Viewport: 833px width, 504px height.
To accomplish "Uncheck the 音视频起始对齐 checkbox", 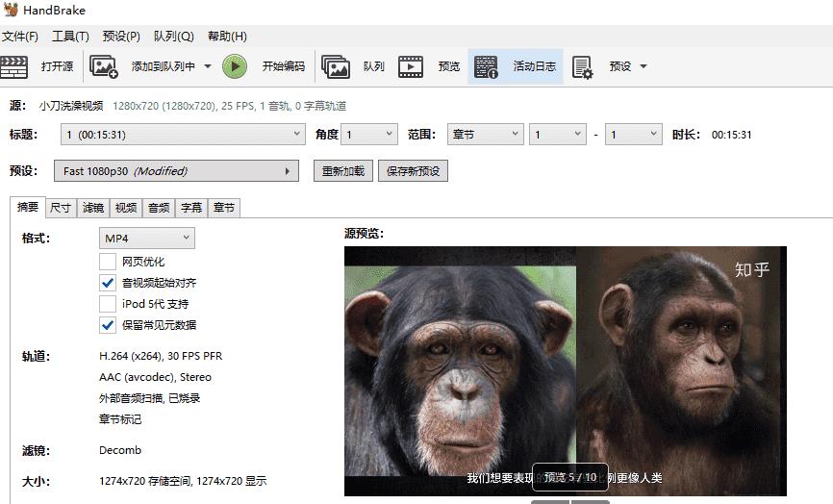I will [108, 283].
